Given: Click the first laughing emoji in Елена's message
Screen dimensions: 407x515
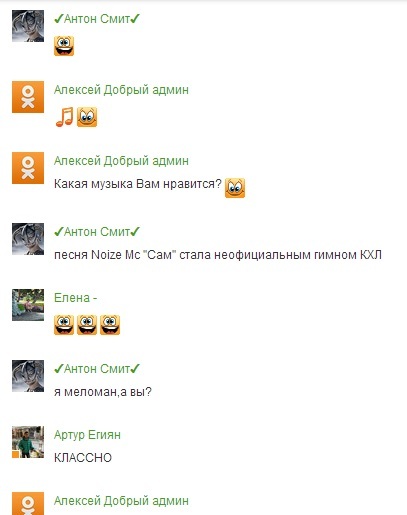Looking at the screenshot, I should click(64, 325).
